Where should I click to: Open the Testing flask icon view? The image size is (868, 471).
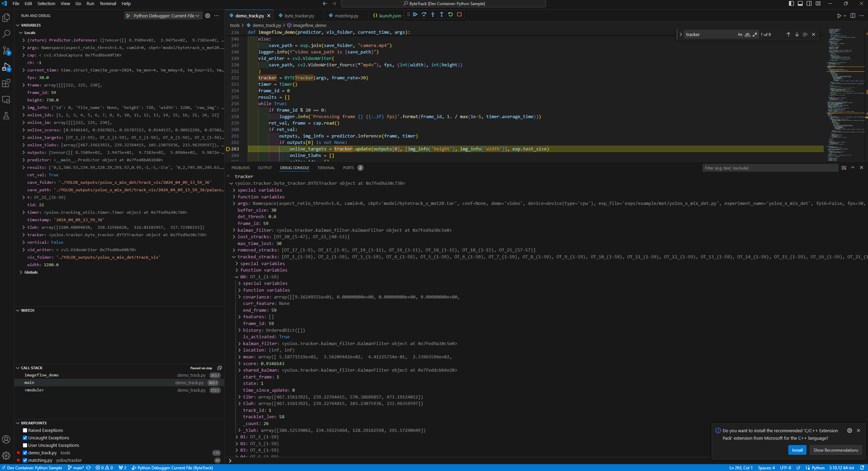tap(6, 116)
